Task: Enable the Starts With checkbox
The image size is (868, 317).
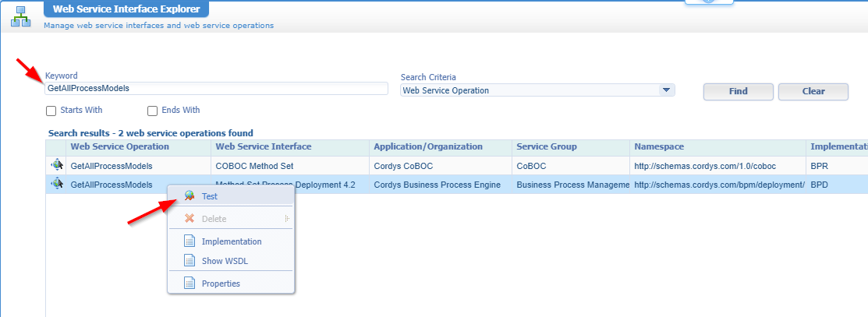Action: pyautogui.click(x=51, y=111)
